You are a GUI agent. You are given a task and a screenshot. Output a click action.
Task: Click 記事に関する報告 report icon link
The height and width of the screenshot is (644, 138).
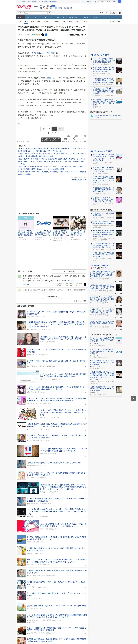coord(23,141)
